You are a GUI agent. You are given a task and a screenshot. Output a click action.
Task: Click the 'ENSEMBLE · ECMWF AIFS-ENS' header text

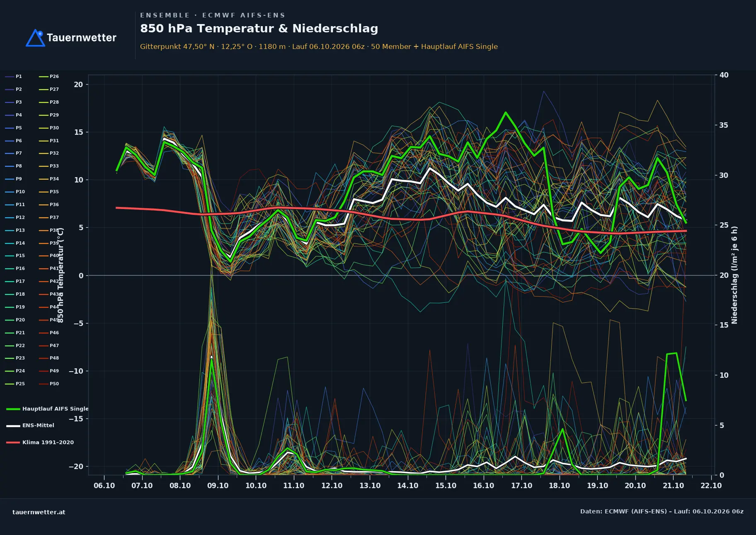(x=213, y=15)
